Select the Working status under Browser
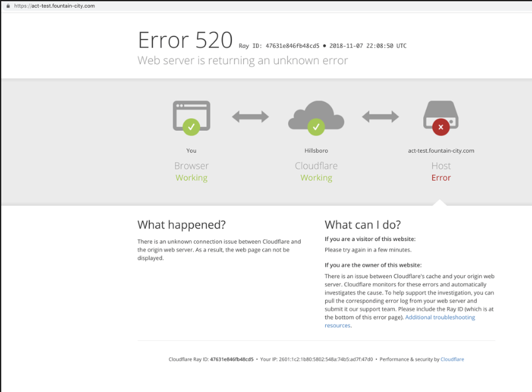The image size is (532, 392). point(191,178)
